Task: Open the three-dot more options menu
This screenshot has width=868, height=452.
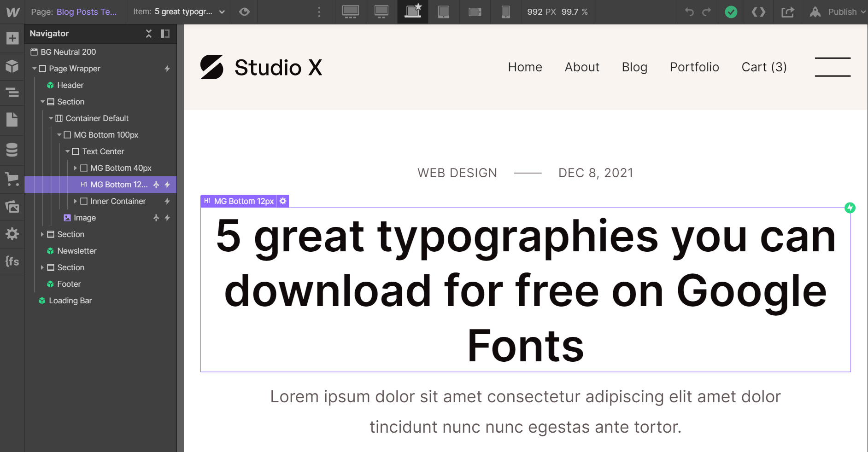Action: (319, 12)
